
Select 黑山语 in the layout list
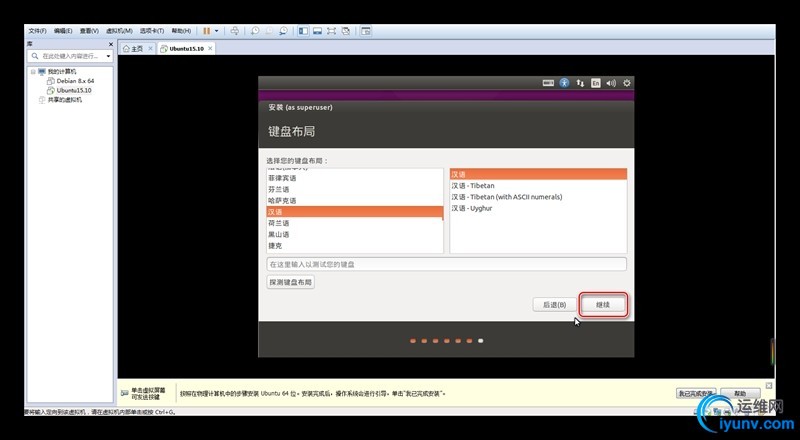click(355, 234)
